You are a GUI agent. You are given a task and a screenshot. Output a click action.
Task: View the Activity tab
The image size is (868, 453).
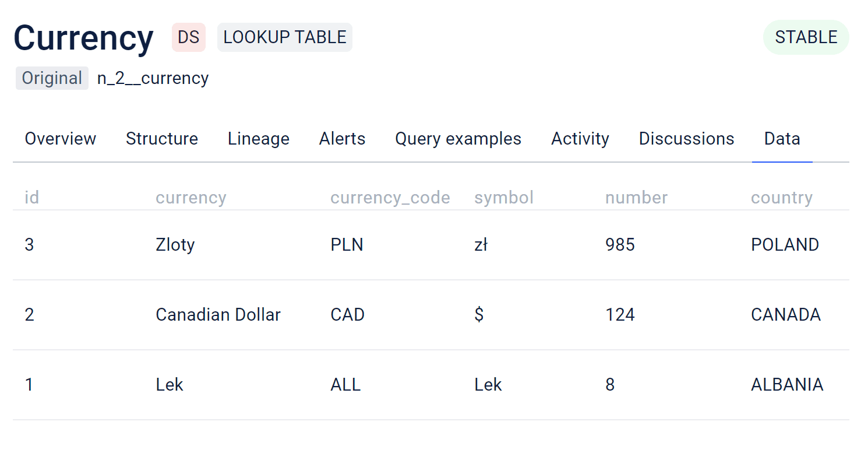(x=580, y=139)
